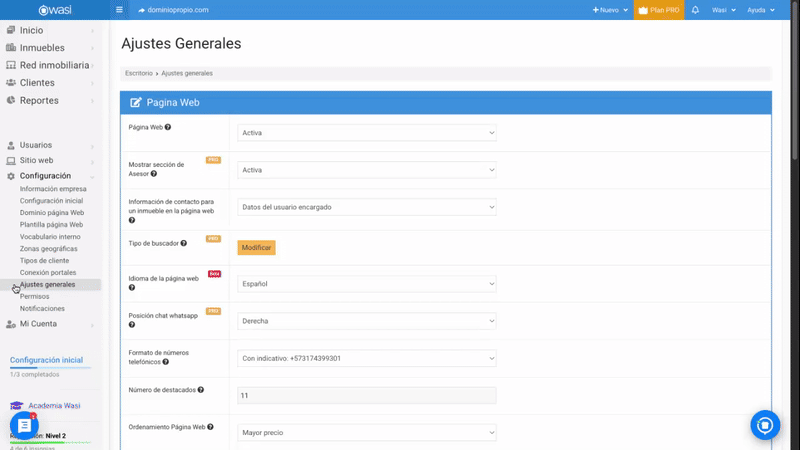Viewport: 800px width, 450px height.
Task: Select Notificaciones submenu
Action: (x=42, y=309)
